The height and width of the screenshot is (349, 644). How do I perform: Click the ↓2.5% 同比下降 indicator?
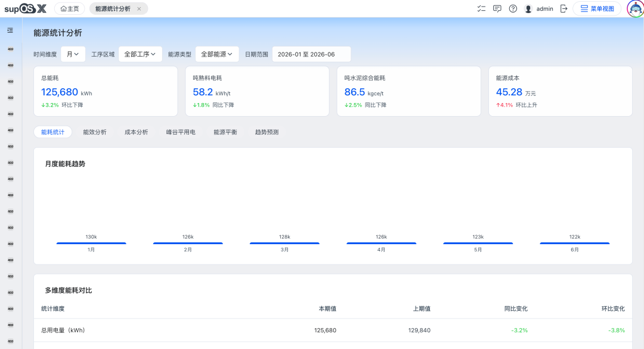click(x=365, y=105)
